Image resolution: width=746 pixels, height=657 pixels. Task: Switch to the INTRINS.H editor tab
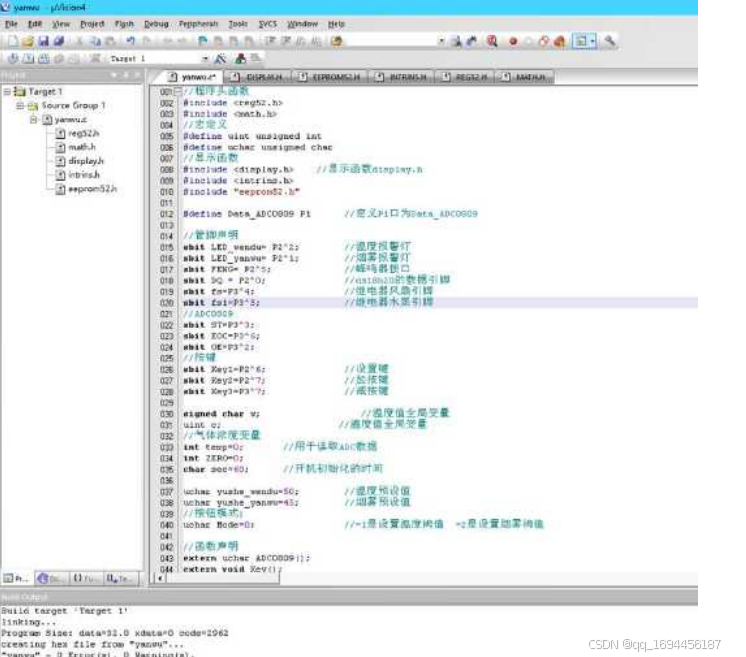(402, 77)
